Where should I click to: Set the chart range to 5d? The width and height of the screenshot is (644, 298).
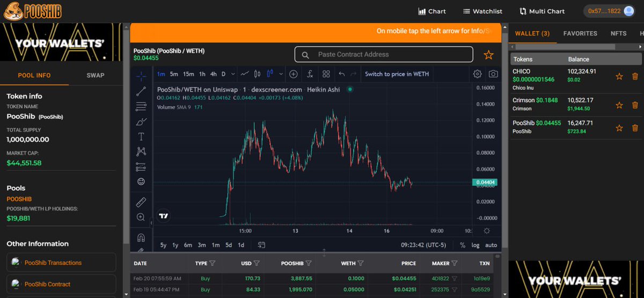point(229,245)
